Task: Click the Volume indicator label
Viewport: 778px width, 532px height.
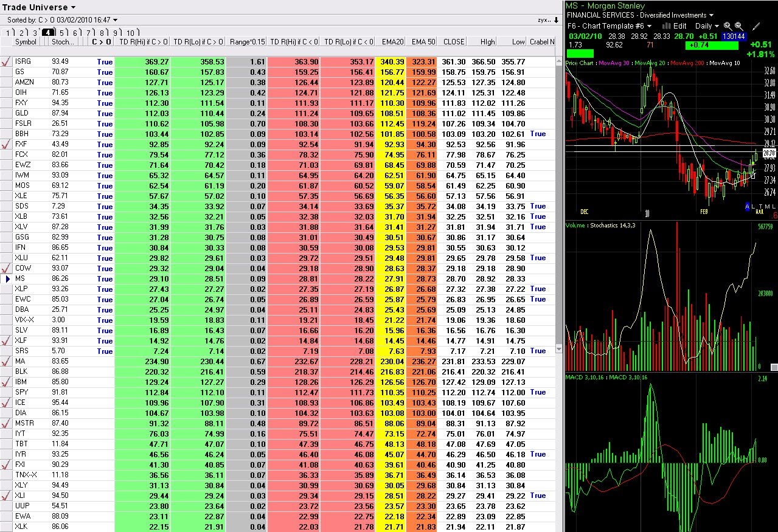Action: pos(576,225)
